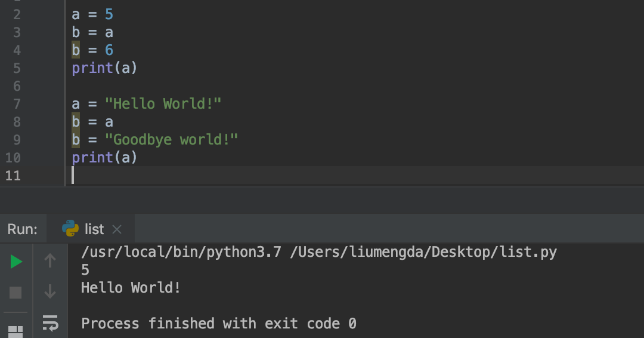Viewport: 644px width, 338px height.
Task: Toggle soft-wrap in the run console
Action: (x=50, y=323)
